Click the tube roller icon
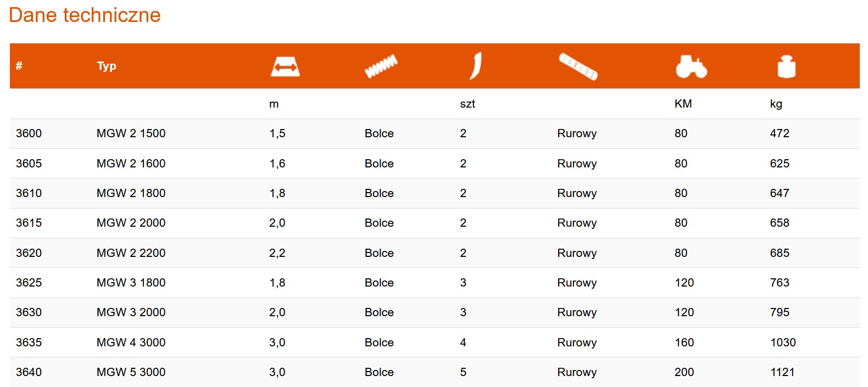Image resolution: width=868 pixels, height=387 pixels. tap(578, 66)
